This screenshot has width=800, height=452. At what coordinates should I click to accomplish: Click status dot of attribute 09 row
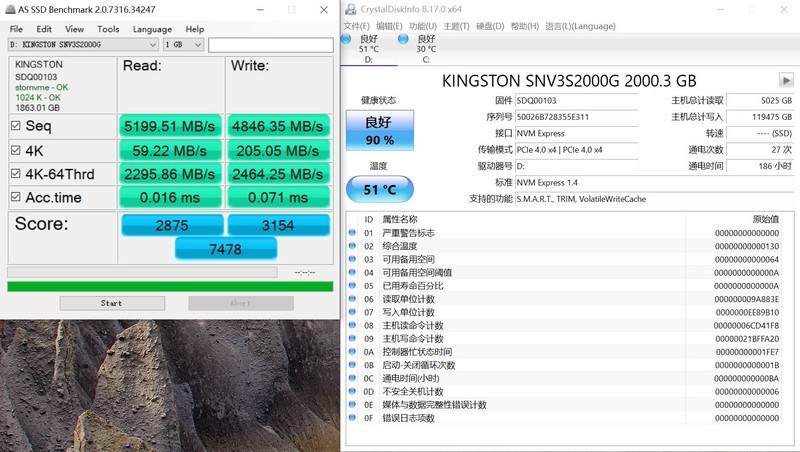pos(352,339)
